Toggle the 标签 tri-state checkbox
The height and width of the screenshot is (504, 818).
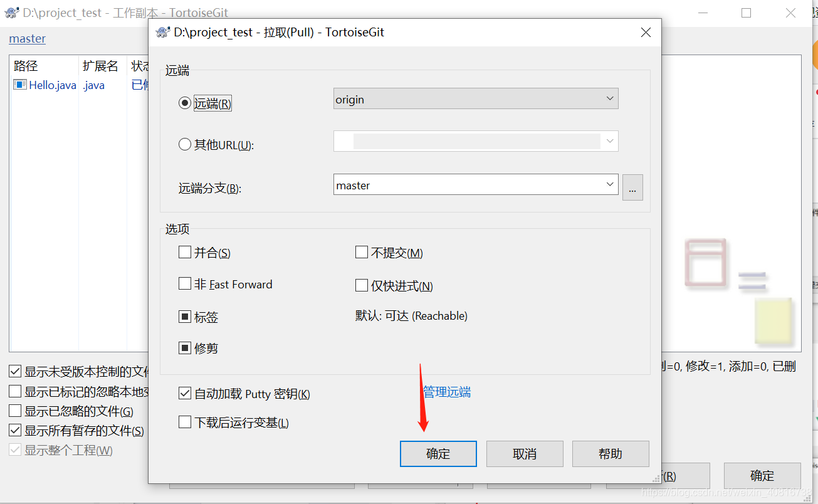184,317
